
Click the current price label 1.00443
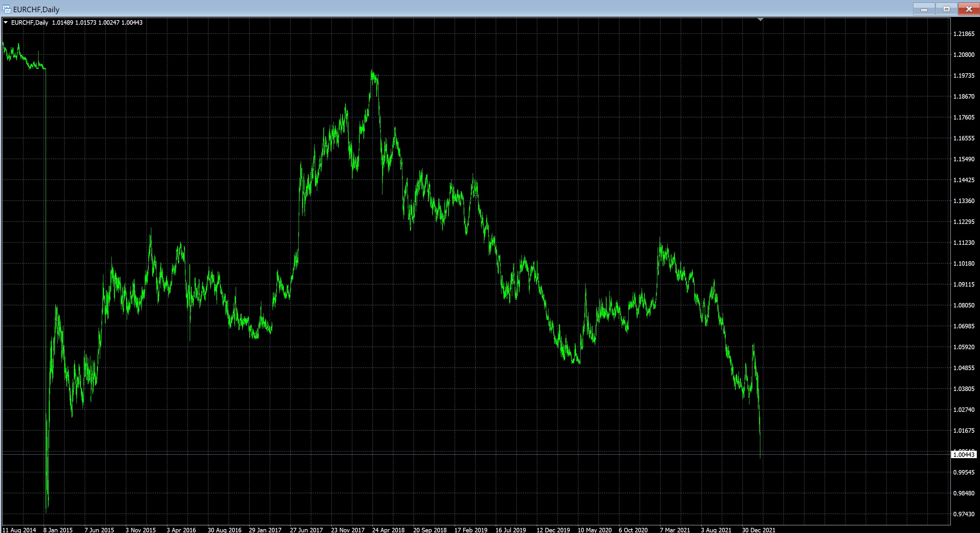click(963, 455)
